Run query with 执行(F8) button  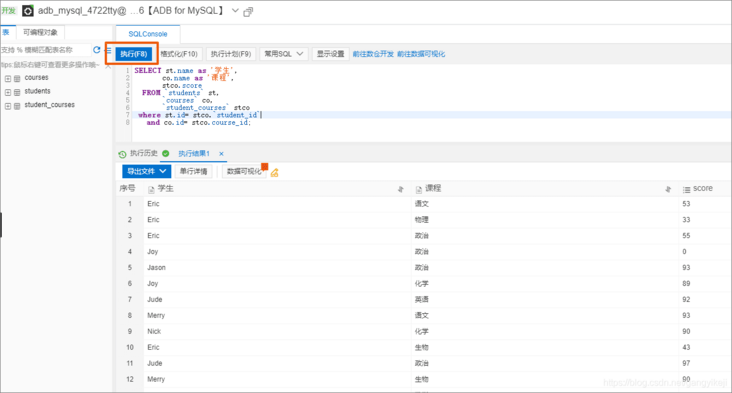[x=134, y=54]
